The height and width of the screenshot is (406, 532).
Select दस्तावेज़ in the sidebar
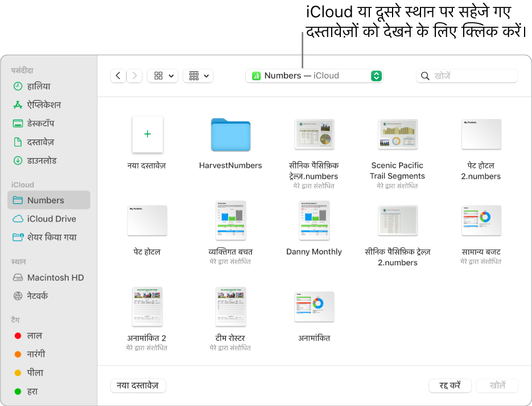34,142
